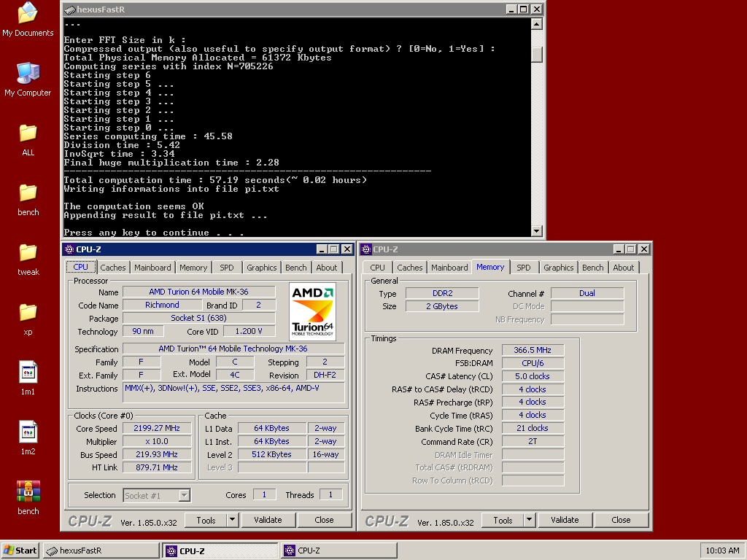Expand Tools dropdown arrow in left CPU-Z

pos(233,521)
